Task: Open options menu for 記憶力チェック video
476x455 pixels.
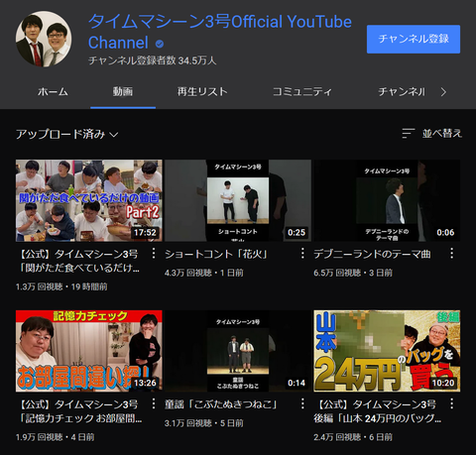Action: click(154, 403)
